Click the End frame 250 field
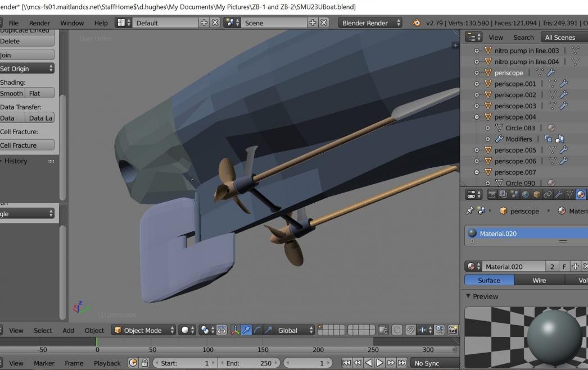This screenshot has height=370, width=588. click(248, 363)
